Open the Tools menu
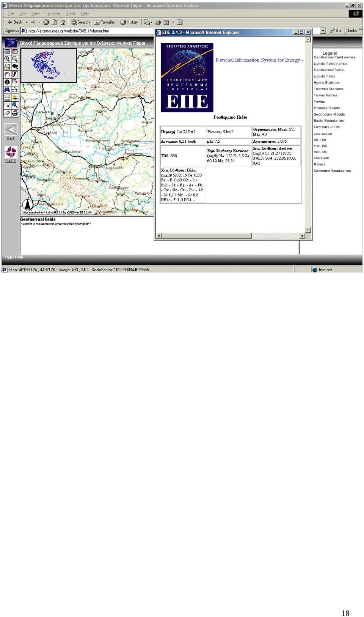This screenshot has height=617, width=364. coord(71,13)
